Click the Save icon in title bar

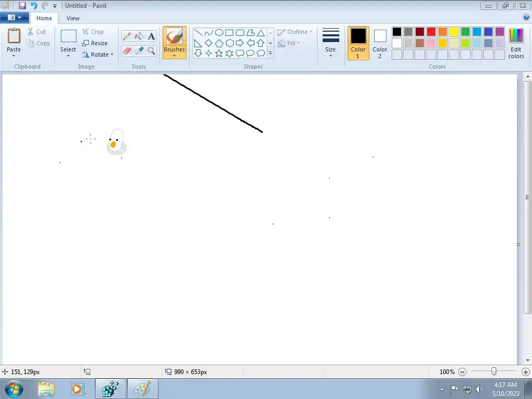(x=22, y=5)
